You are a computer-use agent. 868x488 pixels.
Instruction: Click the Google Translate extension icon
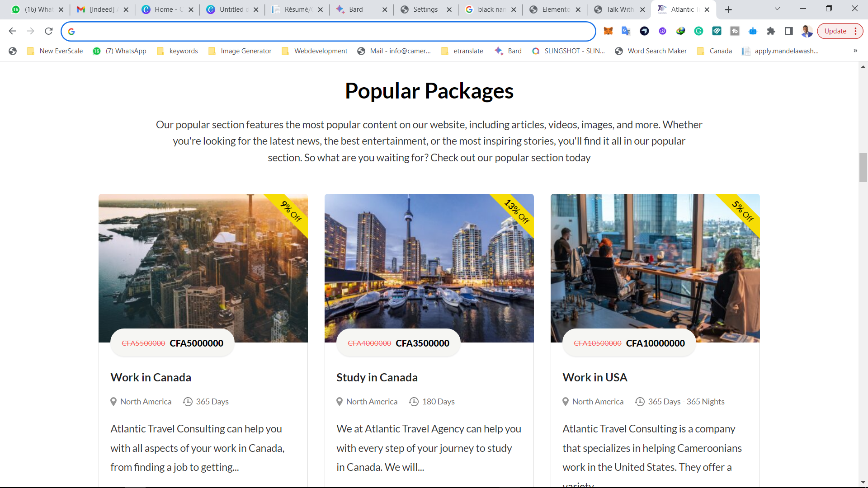click(x=626, y=31)
